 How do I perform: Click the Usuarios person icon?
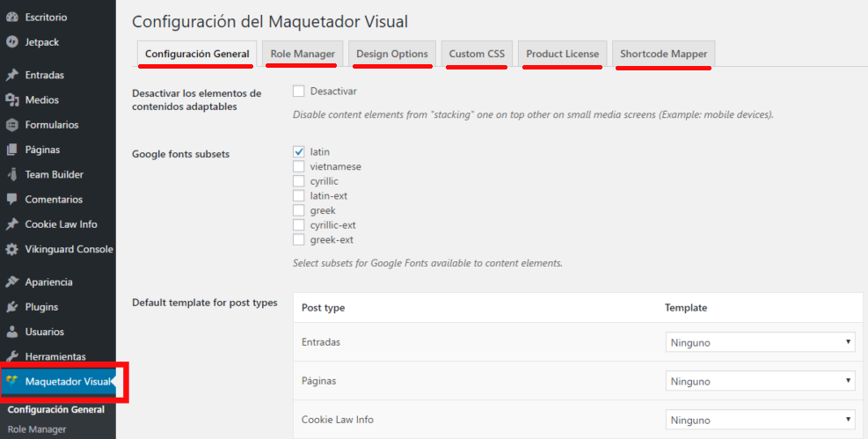coord(12,332)
